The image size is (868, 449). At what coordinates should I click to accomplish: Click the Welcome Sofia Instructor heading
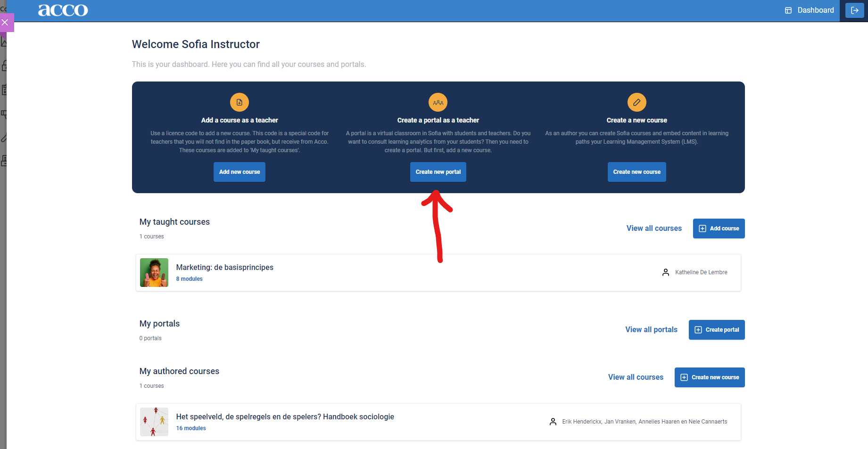click(x=196, y=44)
